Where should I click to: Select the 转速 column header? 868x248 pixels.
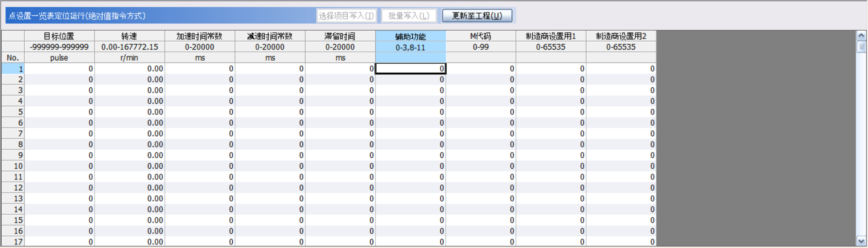(129, 36)
